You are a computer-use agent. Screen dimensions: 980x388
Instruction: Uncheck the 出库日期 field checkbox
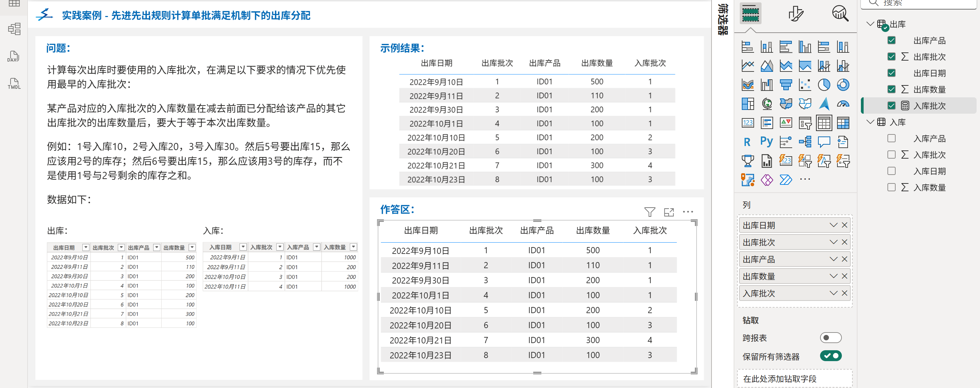[x=891, y=73]
